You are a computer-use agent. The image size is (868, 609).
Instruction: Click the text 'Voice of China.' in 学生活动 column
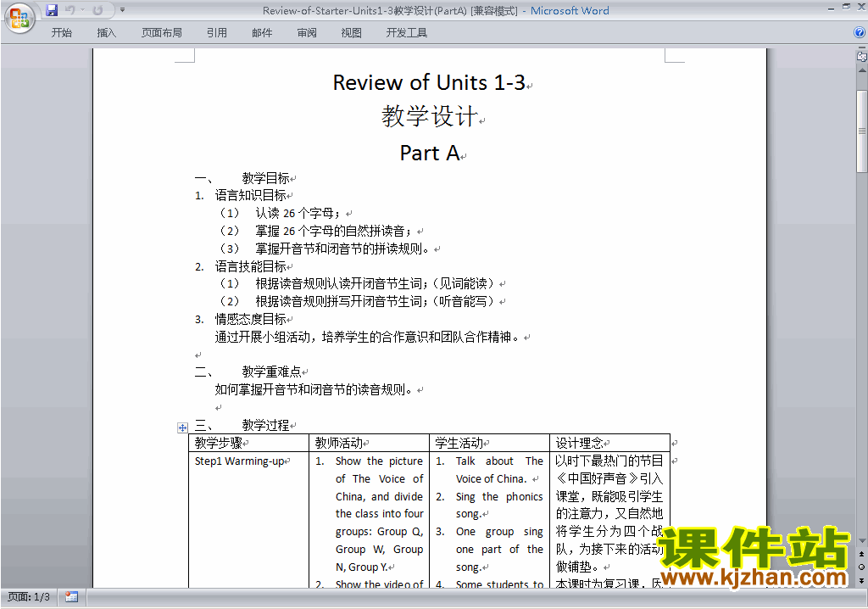pyautogui.click(x=491, y=478)
